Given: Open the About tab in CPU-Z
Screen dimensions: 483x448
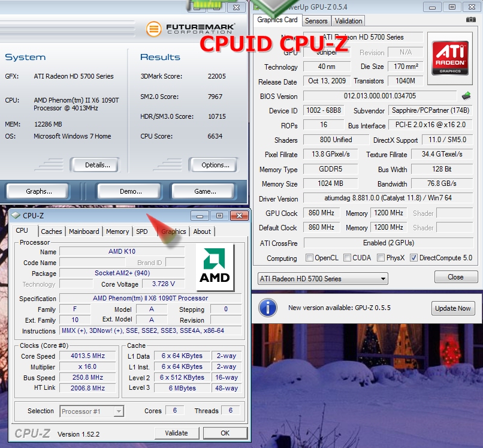Looking at the screenshot, I should pyautogui.click(x=202, y=231).
